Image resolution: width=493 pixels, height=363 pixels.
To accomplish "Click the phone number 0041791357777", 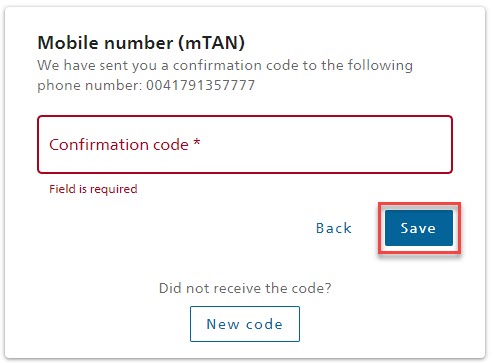I will [201, 85].
